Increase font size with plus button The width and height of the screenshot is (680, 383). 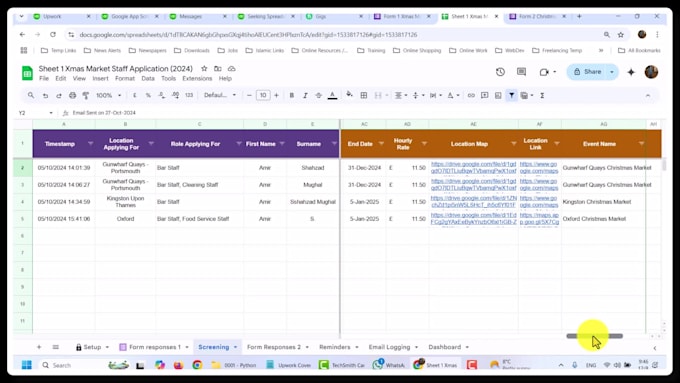click(276, 95)
